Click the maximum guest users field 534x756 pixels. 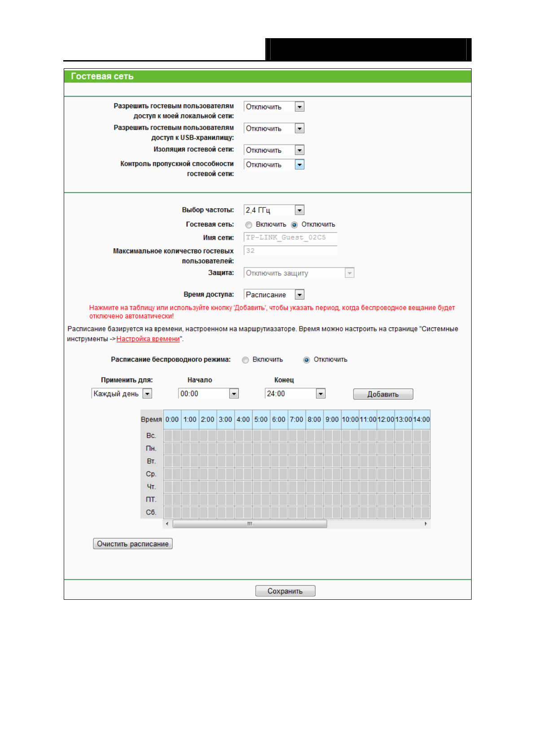click(x=290, y=251)
